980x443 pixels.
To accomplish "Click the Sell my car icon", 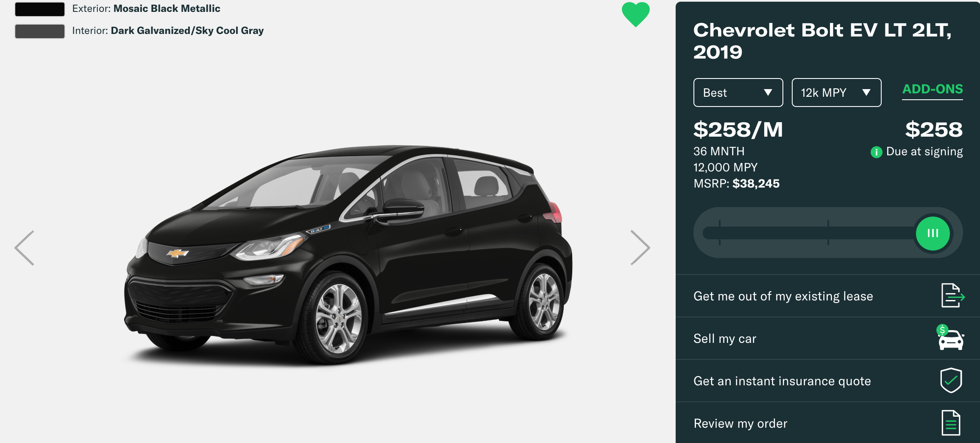I will click(950, 337).
